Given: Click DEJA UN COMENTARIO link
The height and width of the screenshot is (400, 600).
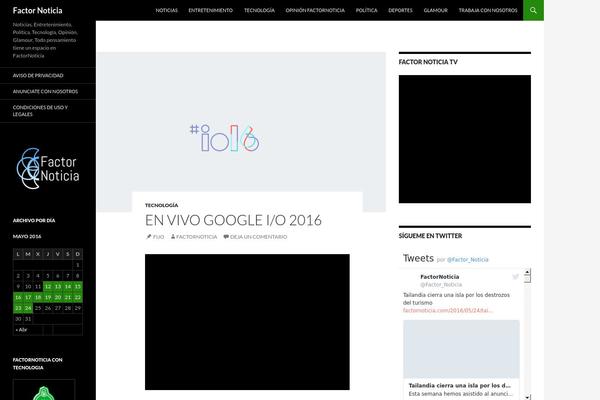Looking at the screenshot, I should click(258, 237).
